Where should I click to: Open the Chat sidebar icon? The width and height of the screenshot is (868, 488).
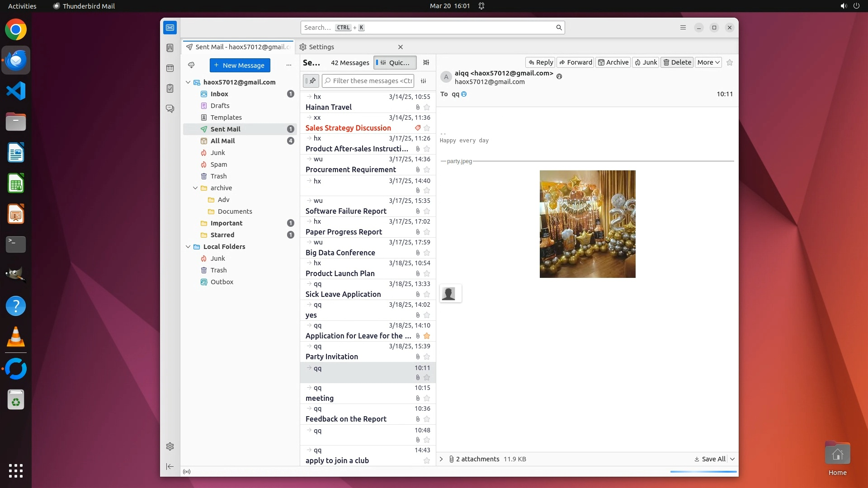click(170, 109)
